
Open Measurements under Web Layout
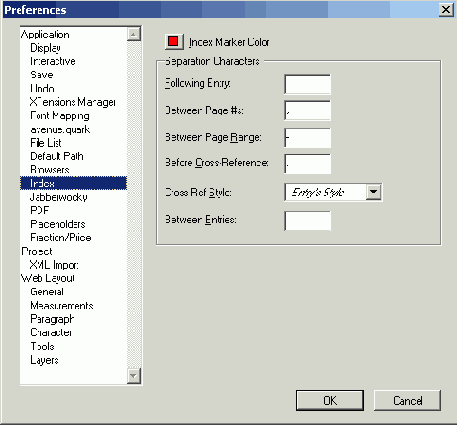[x=62, y=305]
